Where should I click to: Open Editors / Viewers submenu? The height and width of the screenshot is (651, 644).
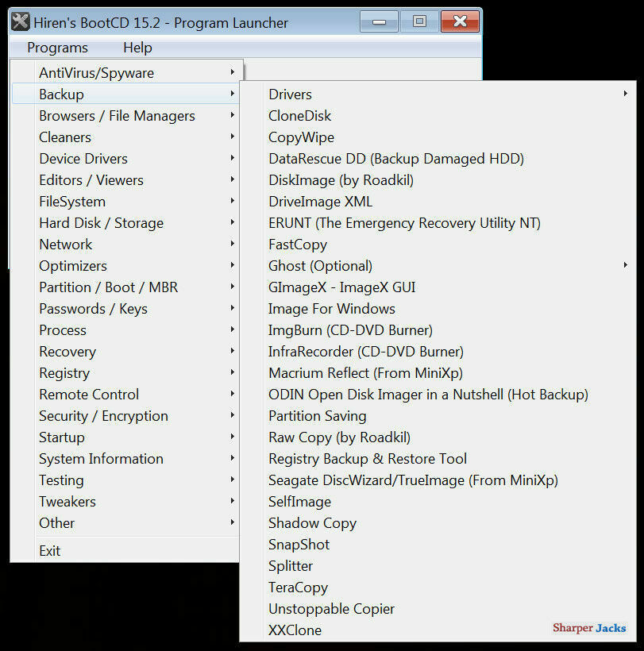(125, 180)
